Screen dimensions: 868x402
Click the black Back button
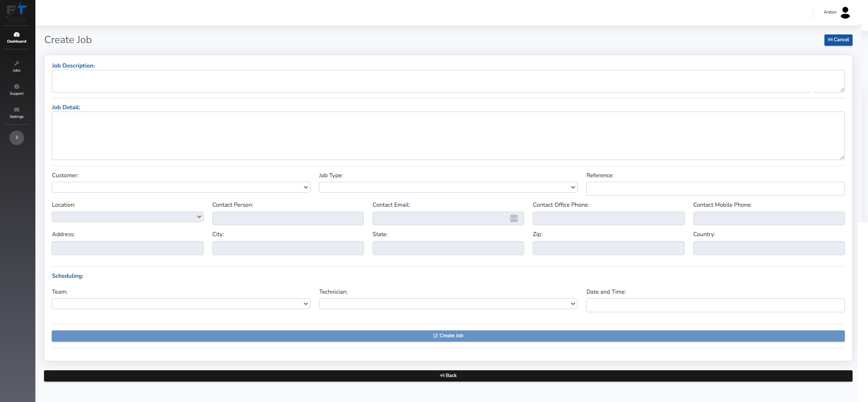coord(448,376)
